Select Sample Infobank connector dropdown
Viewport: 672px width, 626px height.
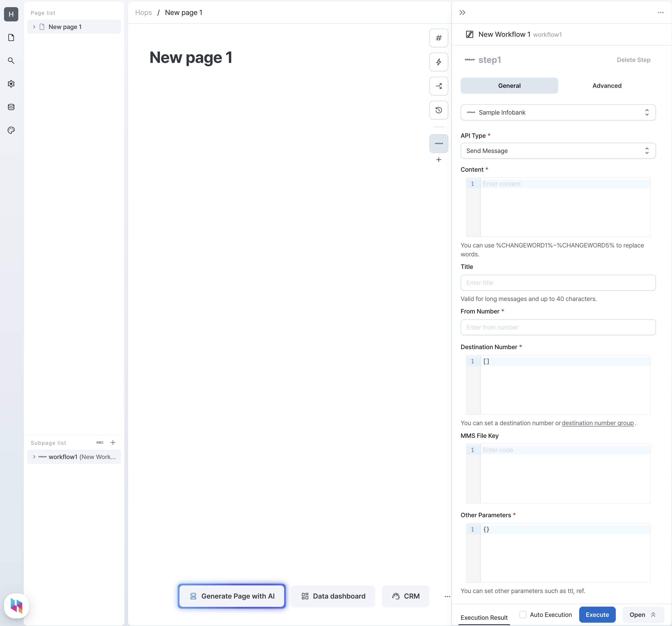(x=558, y=112)
